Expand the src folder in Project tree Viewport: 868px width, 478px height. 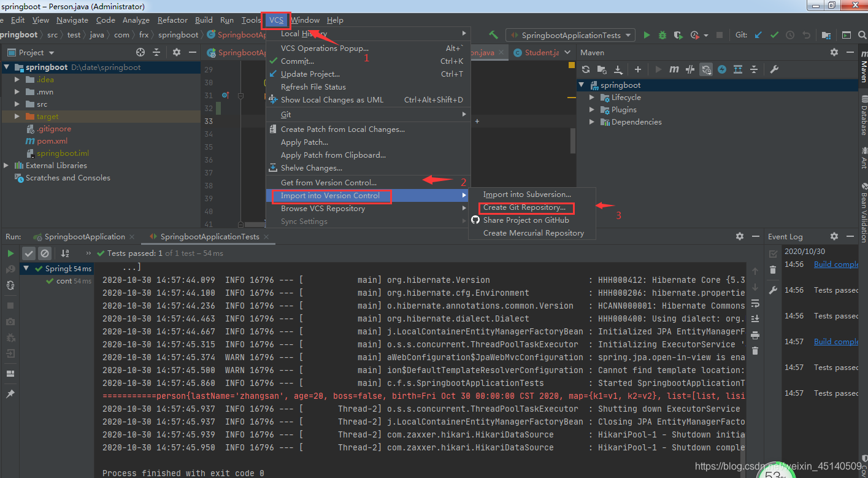pos(17,104)
